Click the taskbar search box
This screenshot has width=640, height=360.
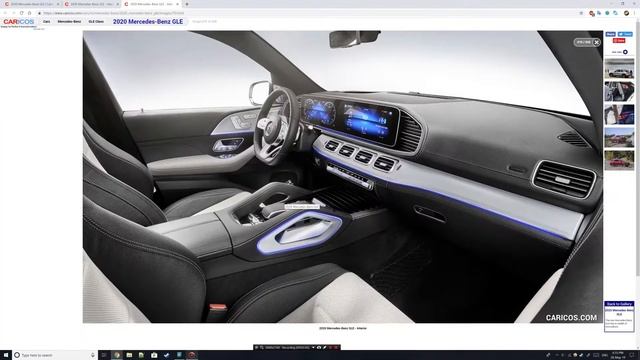click(55, 355)
